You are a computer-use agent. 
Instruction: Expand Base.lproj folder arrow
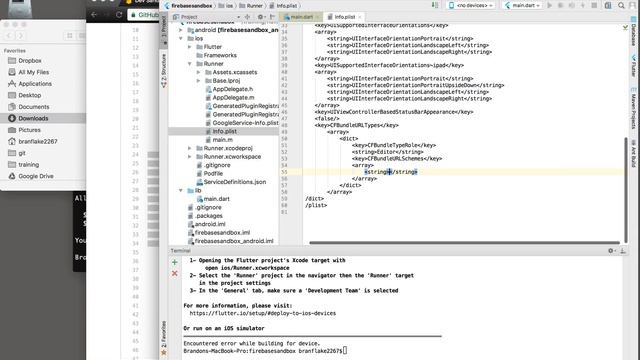(x=199, y=81)
